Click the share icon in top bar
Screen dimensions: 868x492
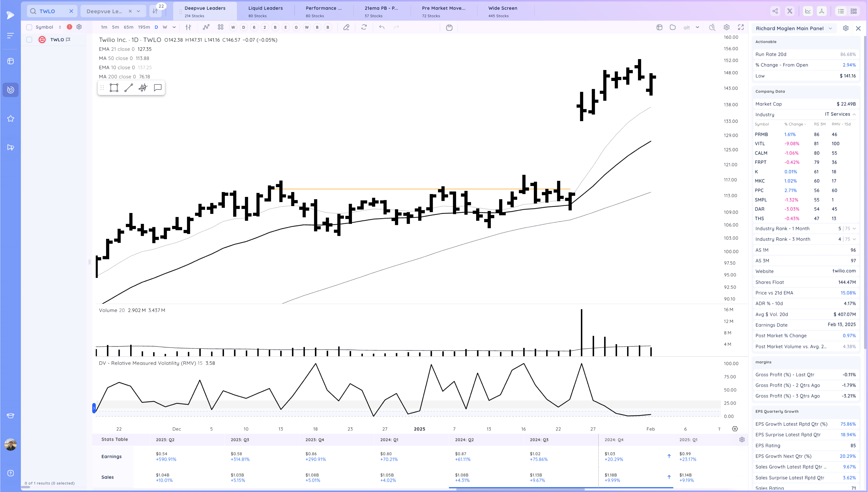[775, 11]
